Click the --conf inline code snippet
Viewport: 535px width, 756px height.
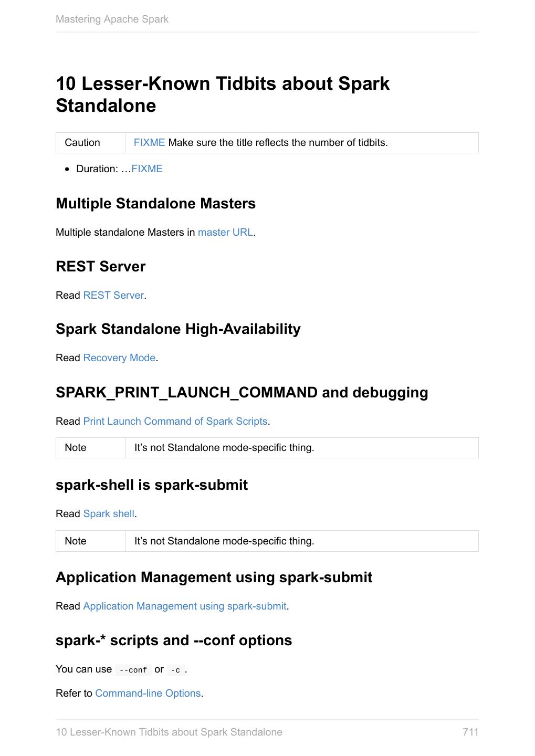pyautogui.click(x=133, y=670)
